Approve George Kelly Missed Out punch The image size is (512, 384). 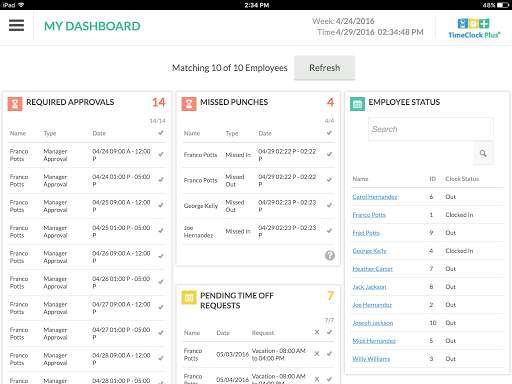[x=329, y=205]
